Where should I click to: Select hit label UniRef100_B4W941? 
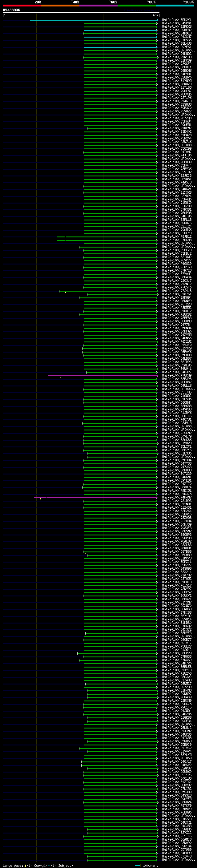tap(177, 369)
